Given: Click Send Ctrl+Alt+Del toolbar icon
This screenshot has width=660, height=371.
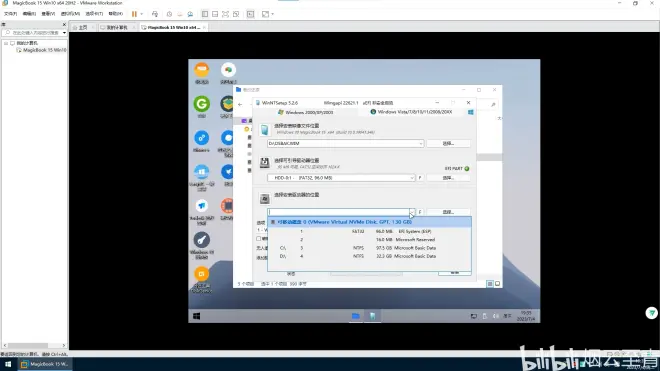Looking at the screenshot, I should pos(155,14).
